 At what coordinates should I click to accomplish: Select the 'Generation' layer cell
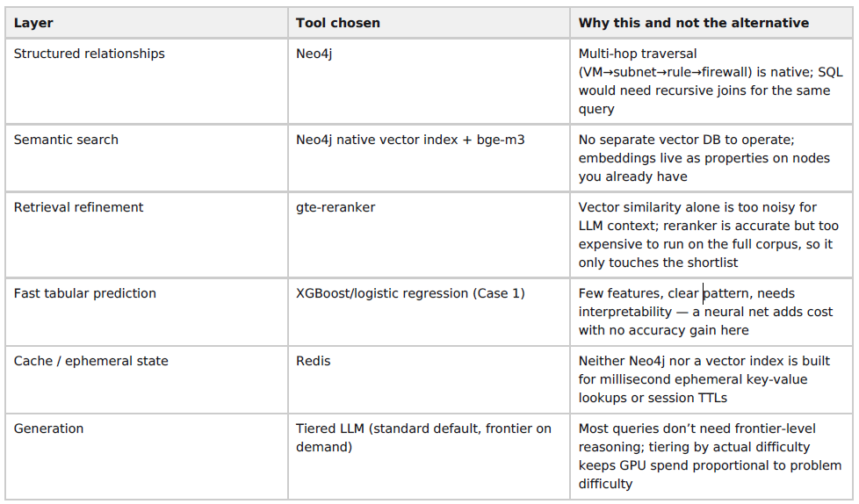click(147, 457)
